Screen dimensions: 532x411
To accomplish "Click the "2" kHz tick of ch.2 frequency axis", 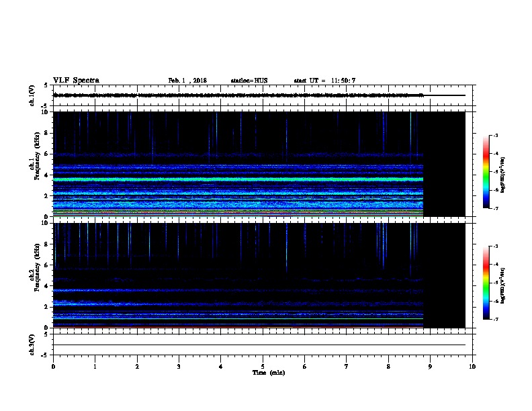I will pyautogui.click(x=46, y=307).
